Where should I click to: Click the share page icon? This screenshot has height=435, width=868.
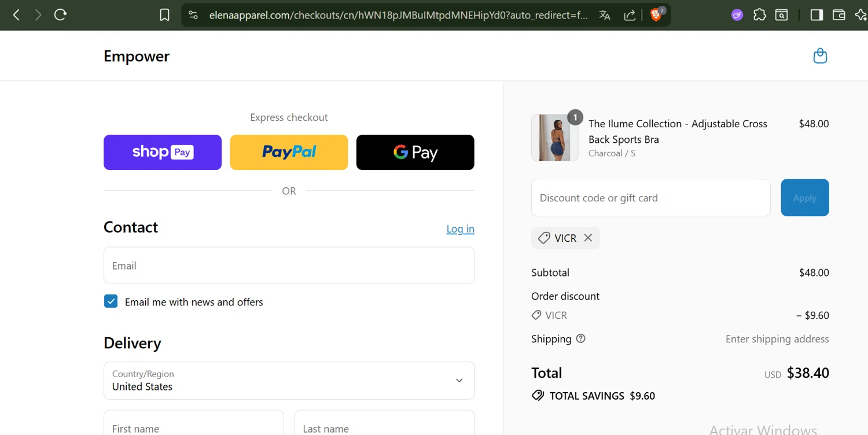coord(630,15)
